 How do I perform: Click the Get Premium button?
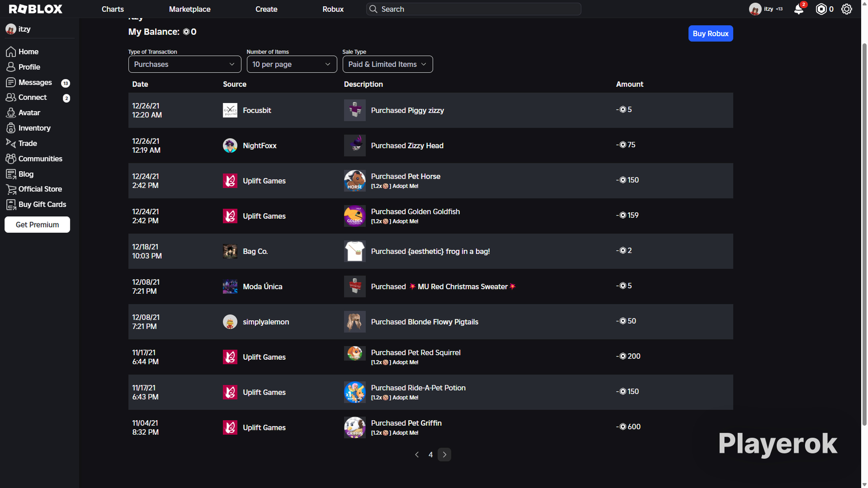[37, 224]
